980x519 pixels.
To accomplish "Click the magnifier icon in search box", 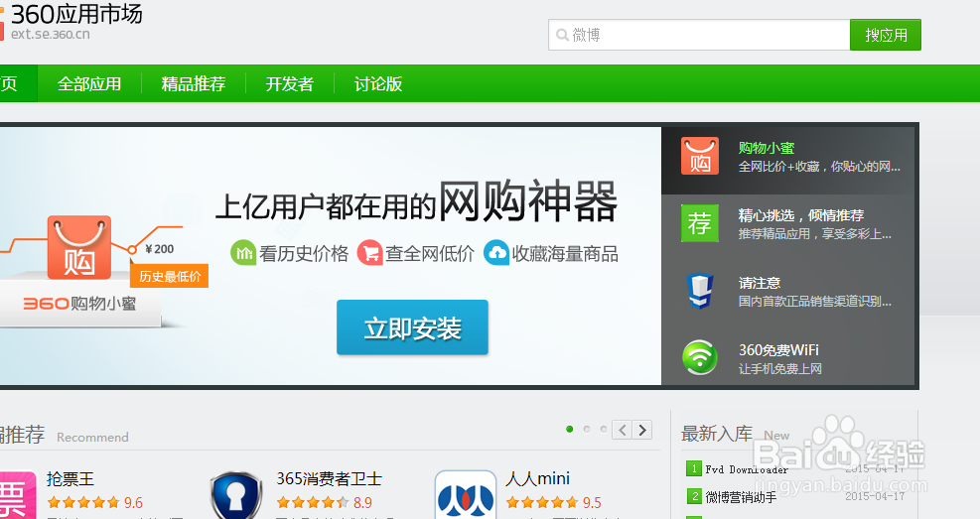I will [x=562, y=35].
